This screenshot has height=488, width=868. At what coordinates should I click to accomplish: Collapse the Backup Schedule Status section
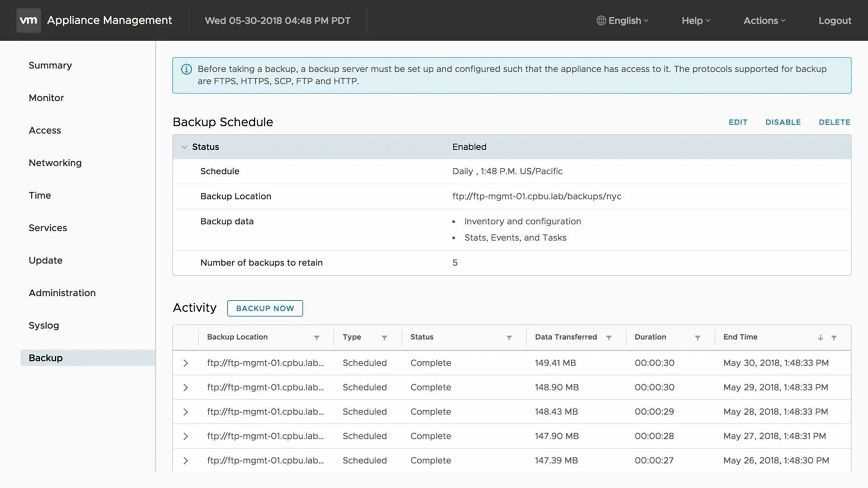[x=184, y=147]
